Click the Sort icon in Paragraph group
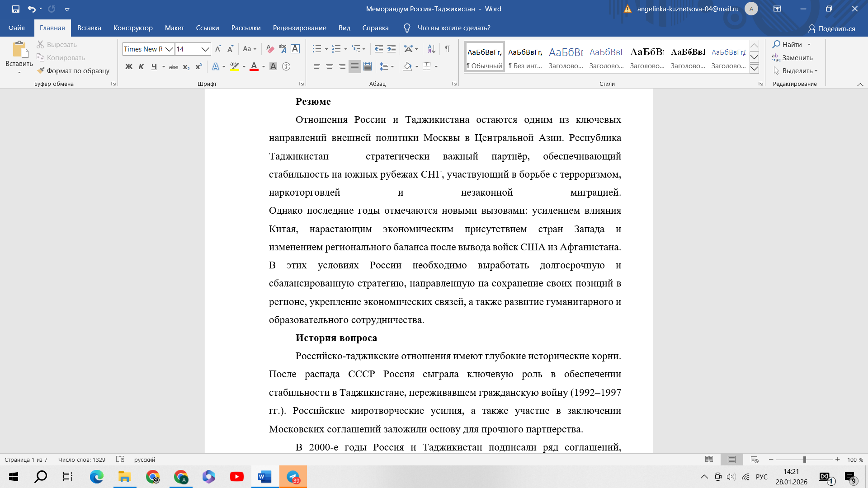868x488 pixels. pos(431,49)
